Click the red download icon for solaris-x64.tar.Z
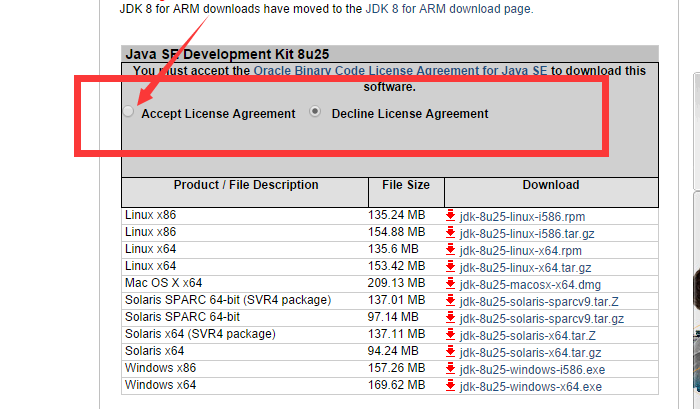 (450, 334)
